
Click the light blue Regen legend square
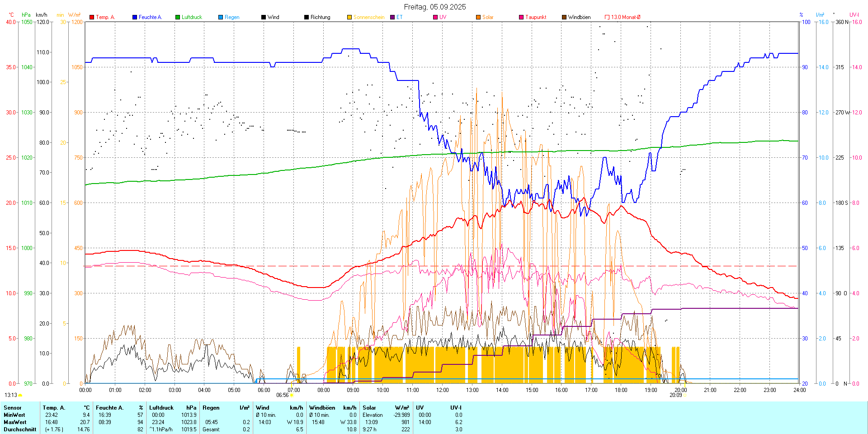coord(221,17)
